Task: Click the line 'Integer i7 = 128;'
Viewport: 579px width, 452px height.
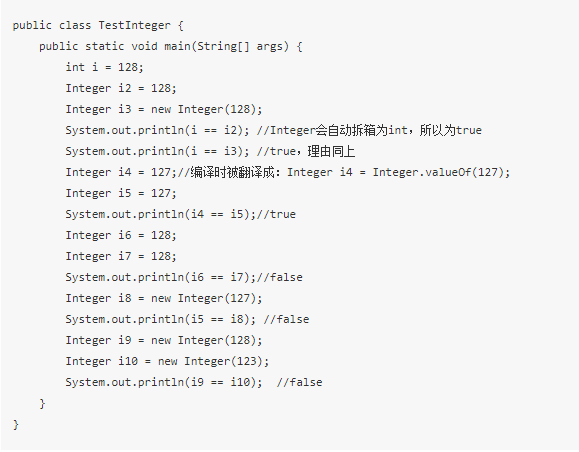Action: (121, 257)
